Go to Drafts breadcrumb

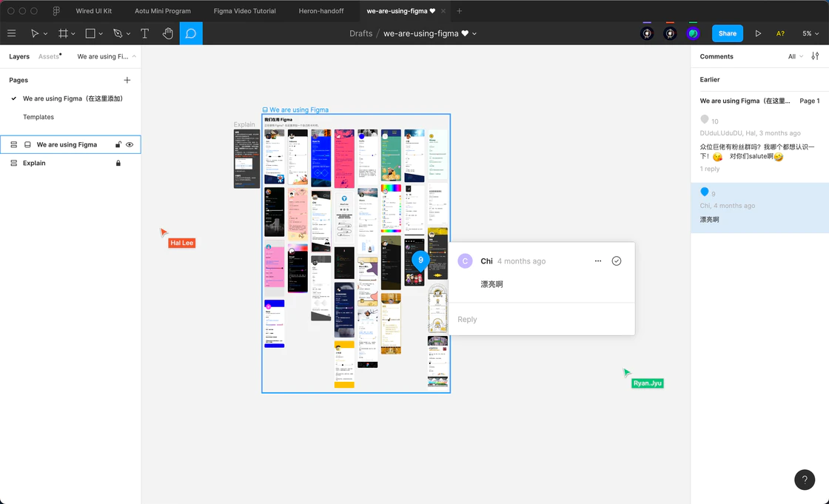click(x=360, y=33)
